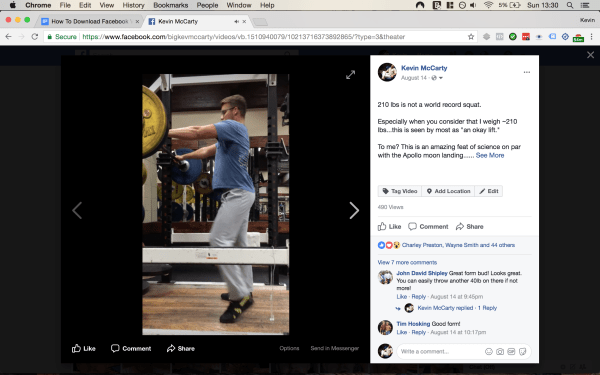Like John David Shipley's comment
The image size is (600, 375).
(401, 297)
